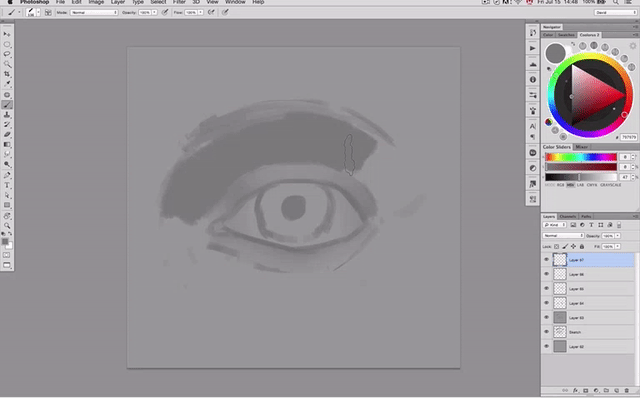Screen dimensions: 640x398
Task: Open the workspace switcher dropdown
Action: [x=615, y=13]
